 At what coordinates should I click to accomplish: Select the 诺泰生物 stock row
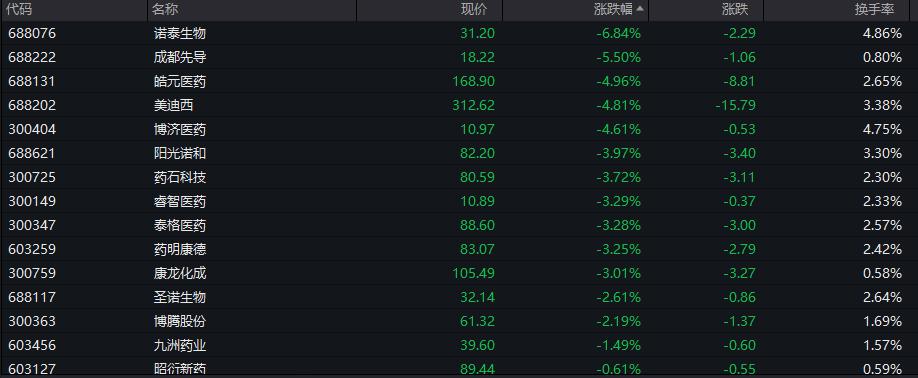(x=459, y=33)
